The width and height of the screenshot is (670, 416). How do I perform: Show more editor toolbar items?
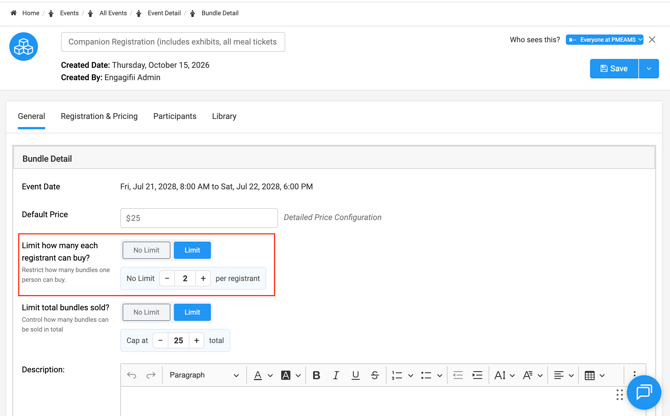pyautogui.click(x=635, y=373)
